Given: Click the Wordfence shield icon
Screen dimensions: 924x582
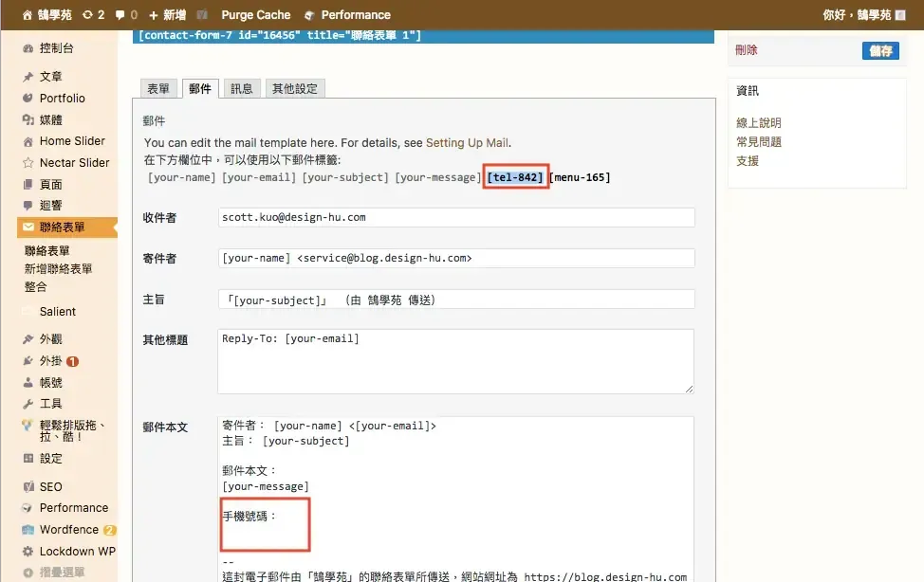Looking at the screenshot, I should (28, 530).
